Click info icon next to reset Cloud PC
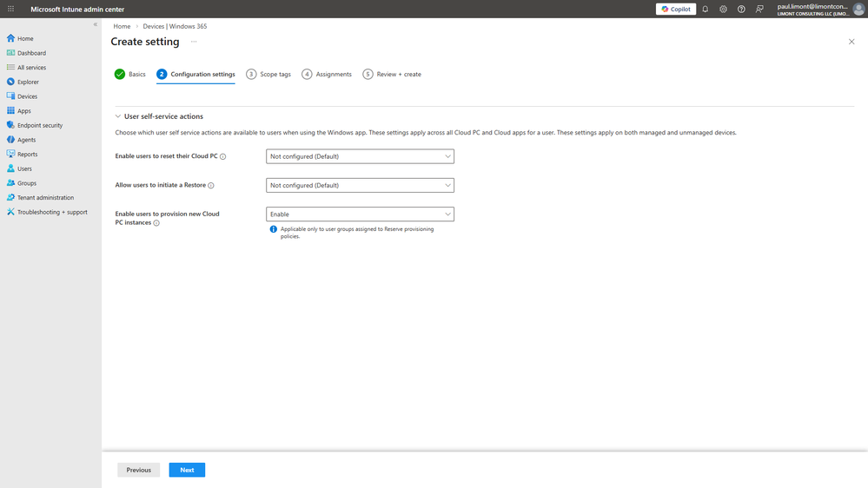Screen dimensions: 868x488 pyautogui.click(x=223, y=156)
